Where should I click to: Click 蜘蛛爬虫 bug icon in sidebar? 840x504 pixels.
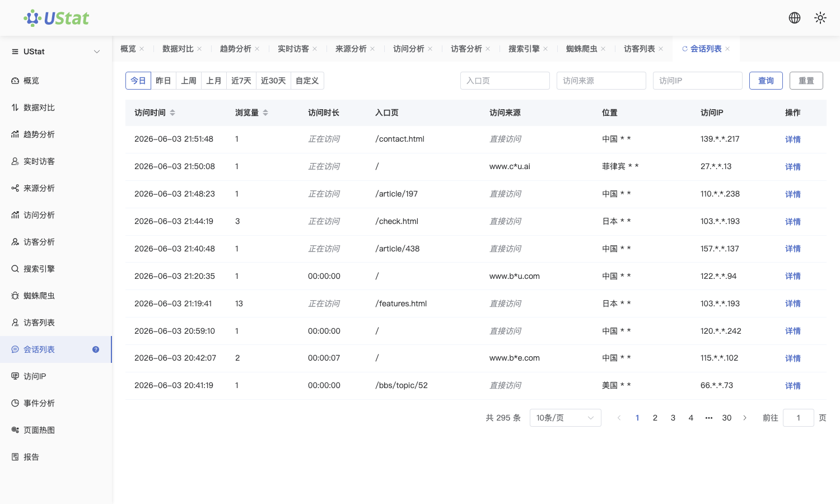pos(15,296)
